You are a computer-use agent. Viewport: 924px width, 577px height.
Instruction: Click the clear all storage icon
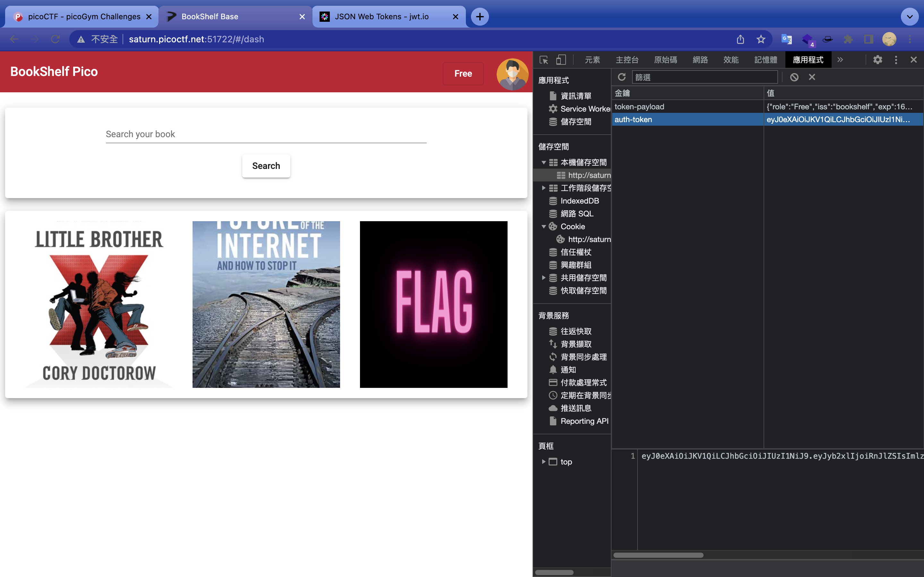tap(794, 77)
